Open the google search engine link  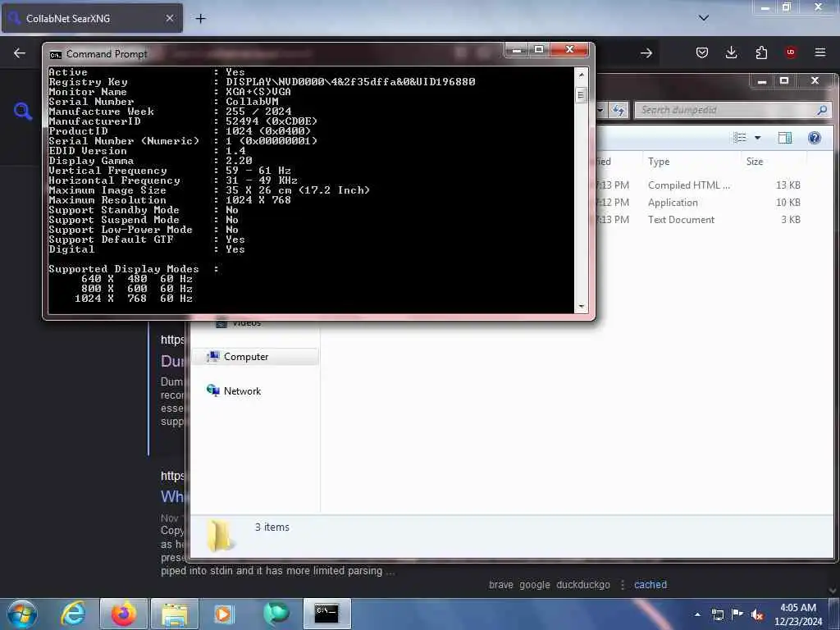(x=535, y=584)
